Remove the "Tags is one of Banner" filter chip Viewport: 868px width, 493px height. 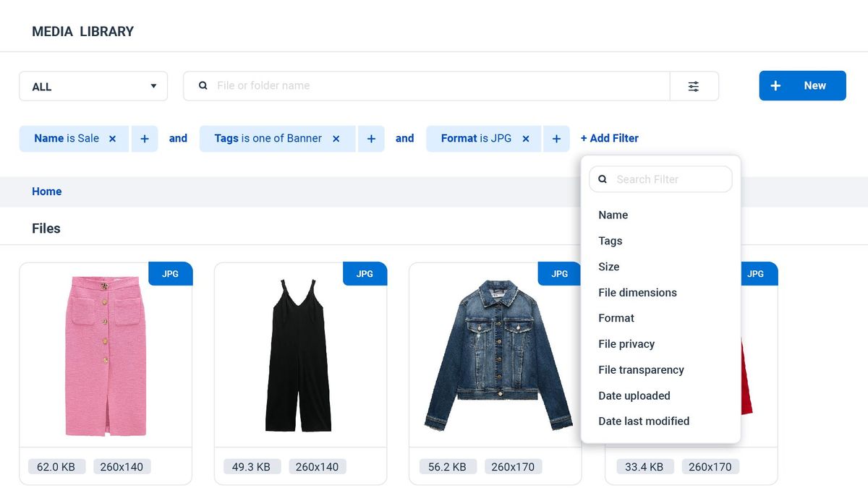coord(335,138)
